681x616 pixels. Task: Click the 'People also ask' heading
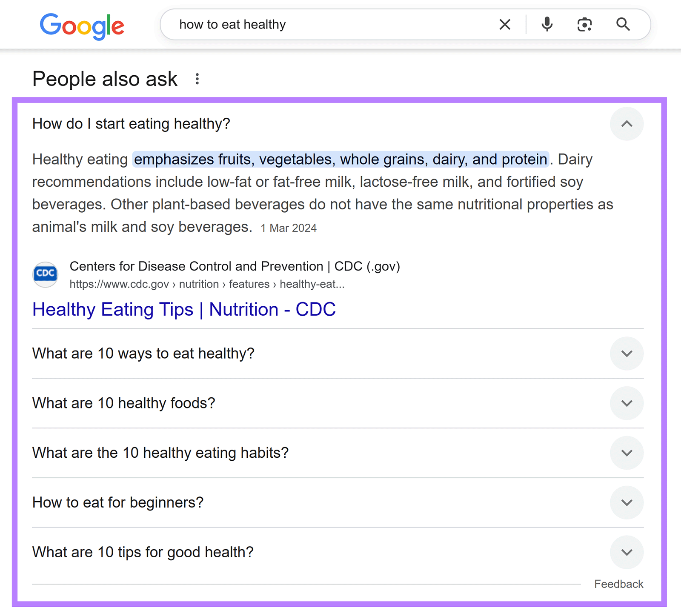[105, 79]
